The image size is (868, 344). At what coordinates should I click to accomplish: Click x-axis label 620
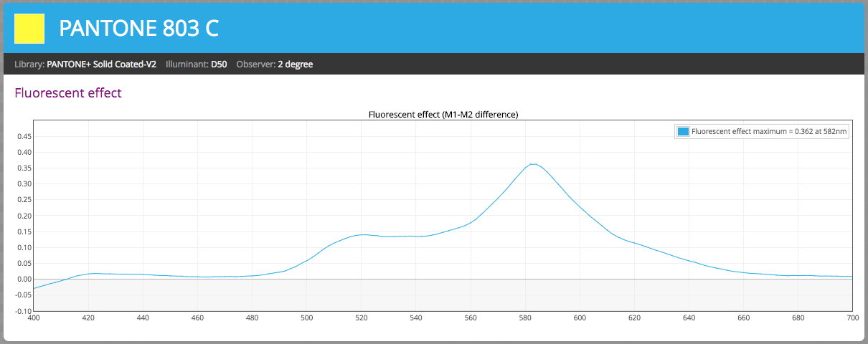634,317
